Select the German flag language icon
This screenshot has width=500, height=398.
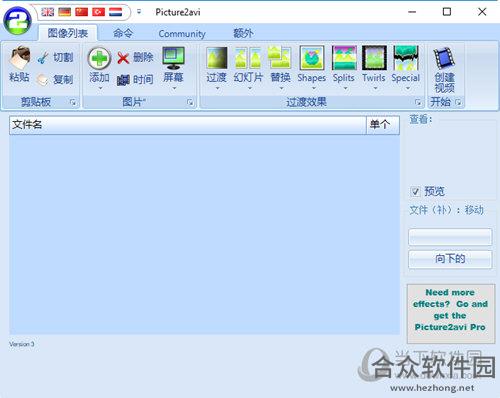pos(64,12)
